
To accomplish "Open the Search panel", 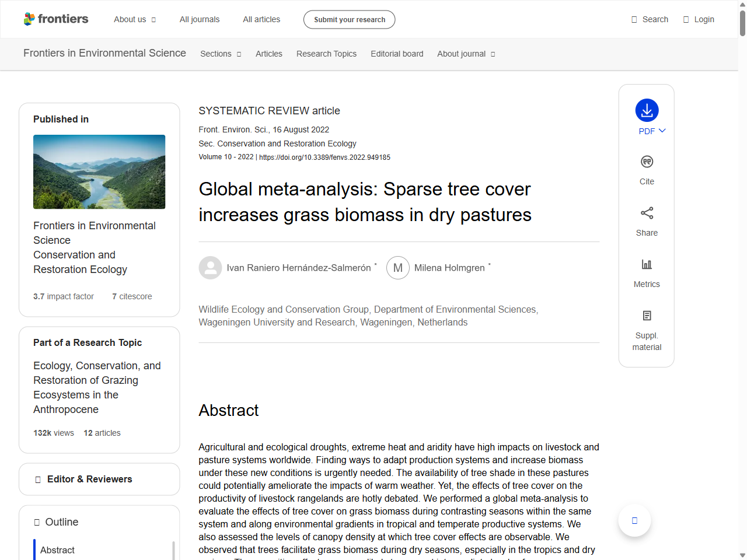I will [649, 19].
